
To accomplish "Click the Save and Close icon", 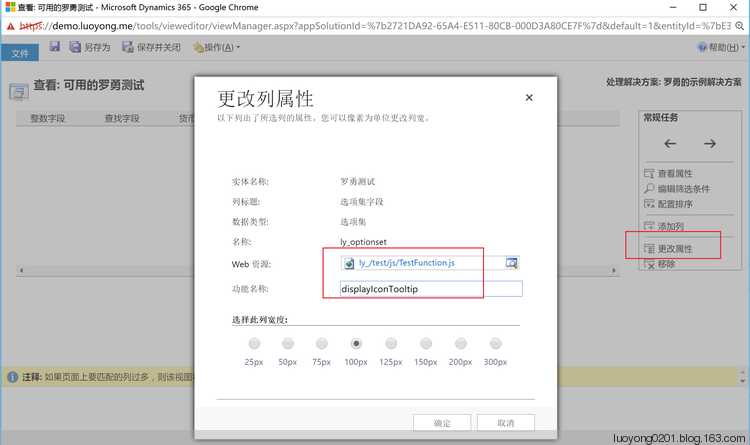I will pyautogui.click(x=128, y=46).
